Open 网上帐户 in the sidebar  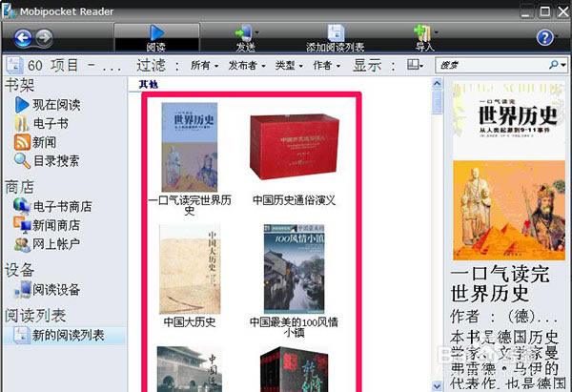click(x=56, y=244)
